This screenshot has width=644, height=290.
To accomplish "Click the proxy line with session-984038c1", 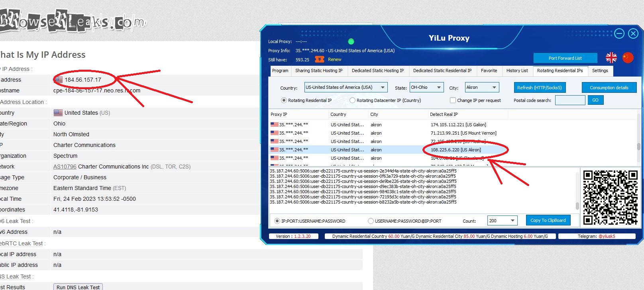I will point(363,192).
